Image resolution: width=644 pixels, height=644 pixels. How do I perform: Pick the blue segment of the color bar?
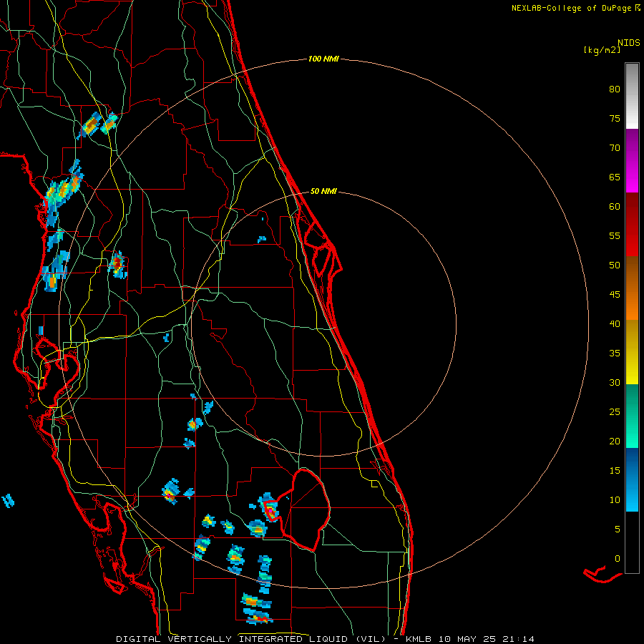coord(632,479)
